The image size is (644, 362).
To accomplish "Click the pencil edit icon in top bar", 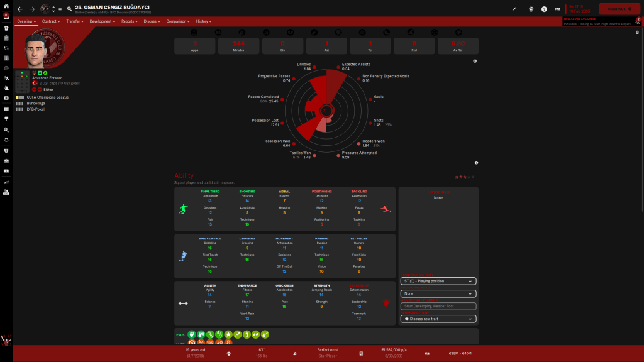I will point(514,9).
